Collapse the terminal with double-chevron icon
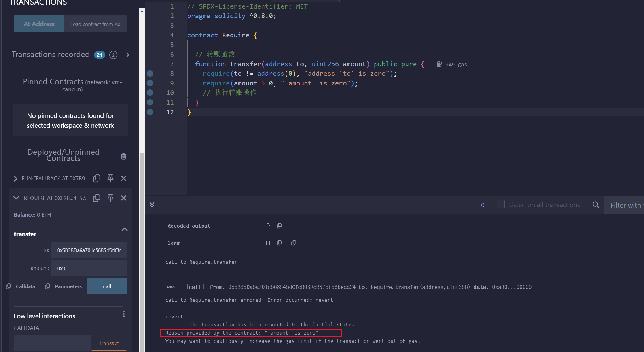This screenshot has width=644, height=352. pos(152,205)
